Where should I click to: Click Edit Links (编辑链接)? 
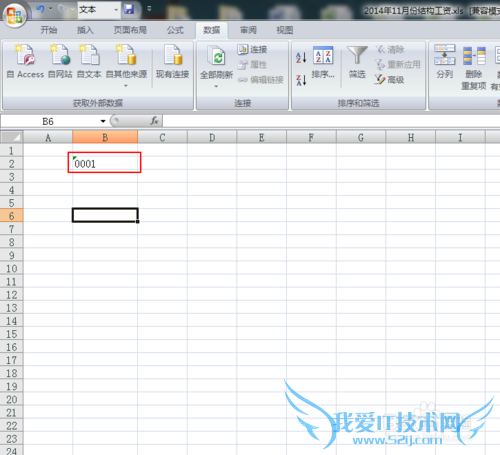[261, 80]
